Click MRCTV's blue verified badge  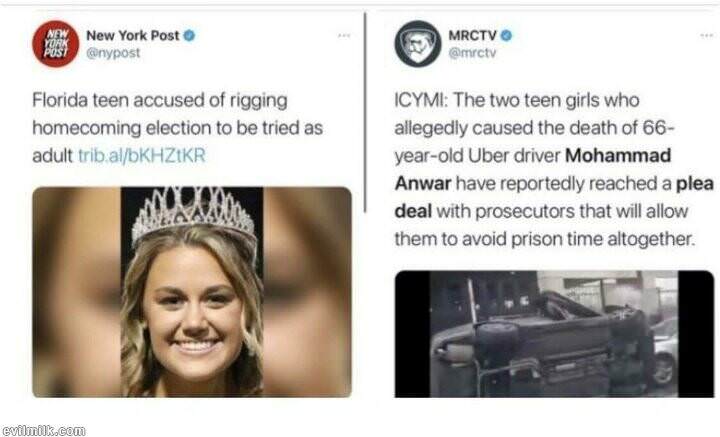[x=507, y=35]
